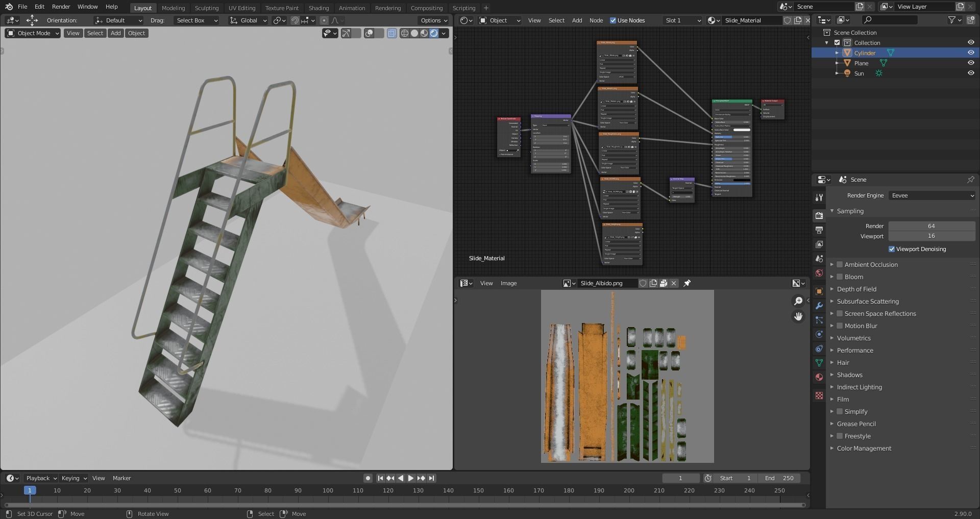The image size is (980, 519).
Task: Hide the Sun light in outliner
Action: (x=971, y=73)
